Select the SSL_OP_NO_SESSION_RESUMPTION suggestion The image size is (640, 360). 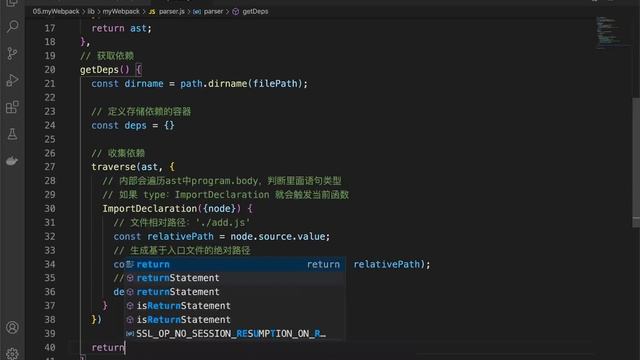tap(235, 333)
